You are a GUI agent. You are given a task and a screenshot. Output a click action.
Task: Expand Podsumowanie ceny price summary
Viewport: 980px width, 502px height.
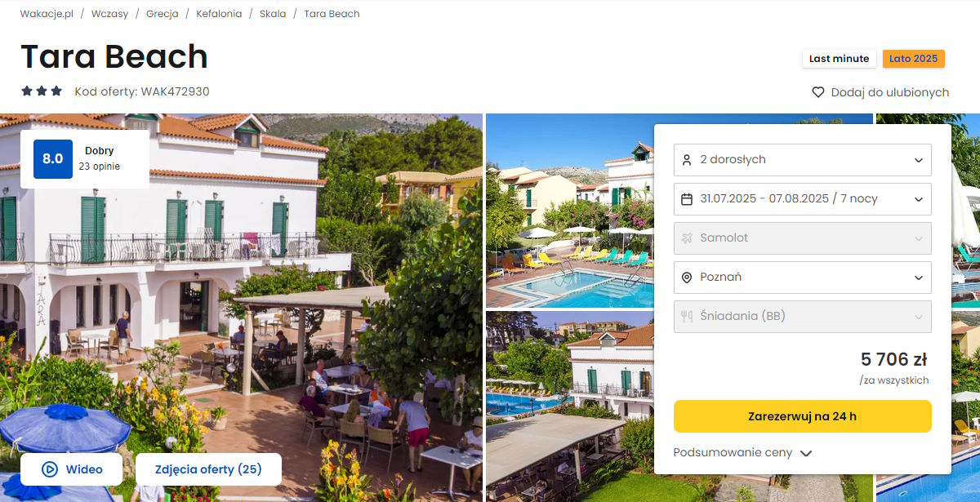click(x=742, y=452)
